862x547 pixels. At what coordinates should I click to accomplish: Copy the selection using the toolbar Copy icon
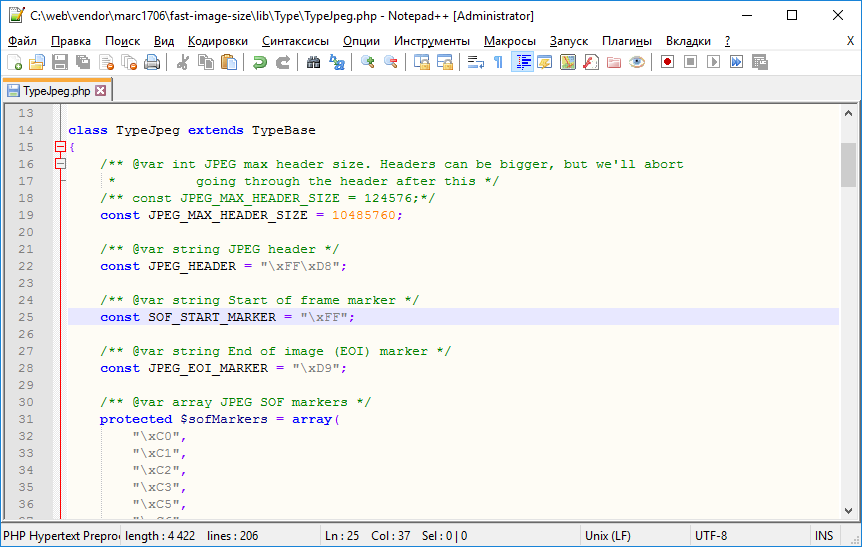[206, 62]
